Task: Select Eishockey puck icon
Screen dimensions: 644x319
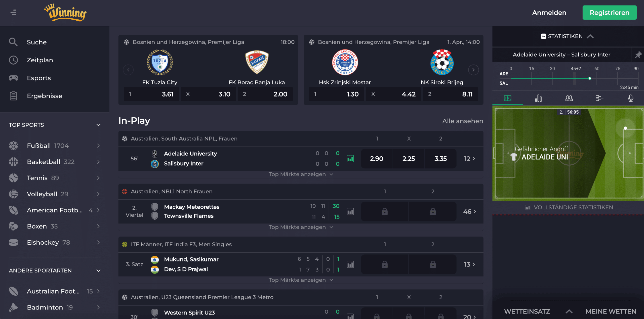Action: [x=13, y=242]
